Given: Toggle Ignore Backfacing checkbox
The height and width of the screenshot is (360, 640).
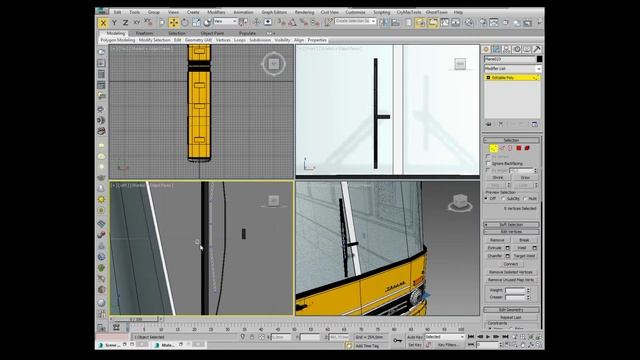Looking at the screenshot, I should pos(488,163).
